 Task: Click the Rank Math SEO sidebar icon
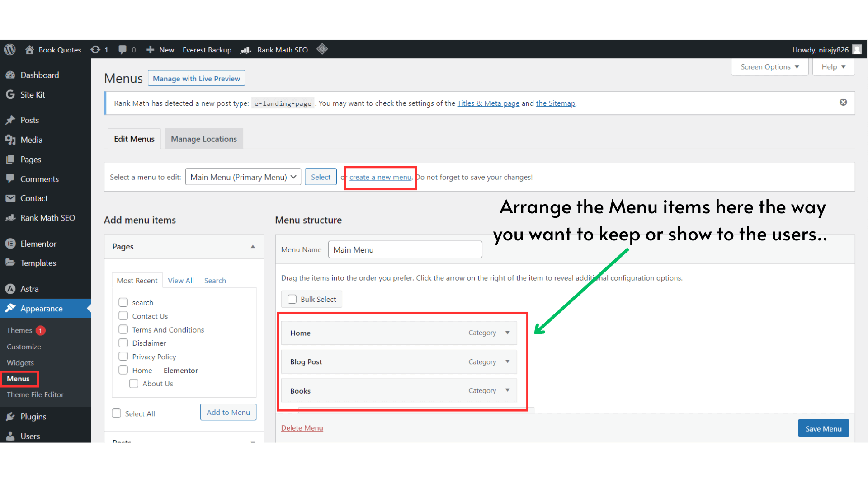coord(10,218)
